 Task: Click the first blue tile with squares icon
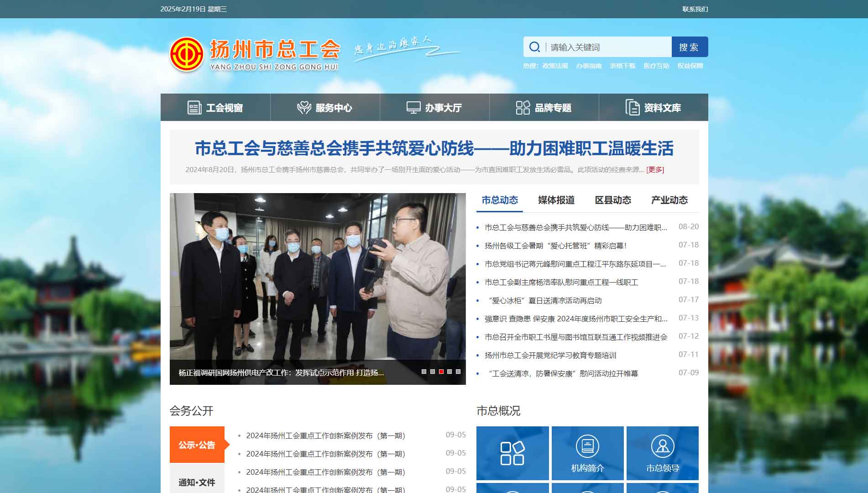(512, 453)
